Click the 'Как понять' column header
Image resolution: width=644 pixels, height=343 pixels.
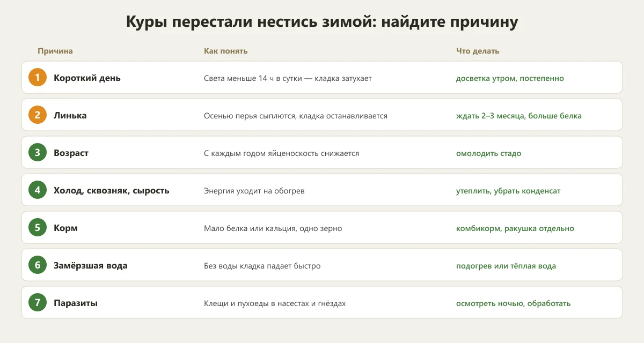pos(226,51)
